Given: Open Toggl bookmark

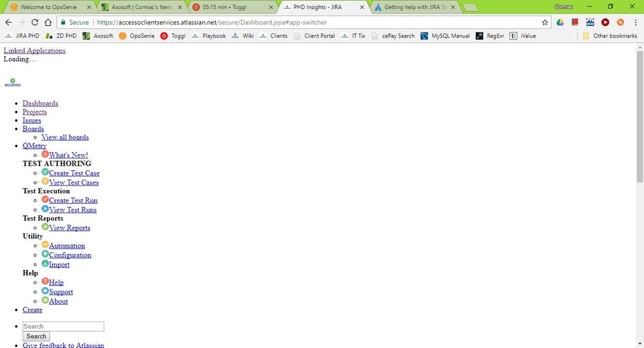Looking at the screenshot, I should (173, 35).
